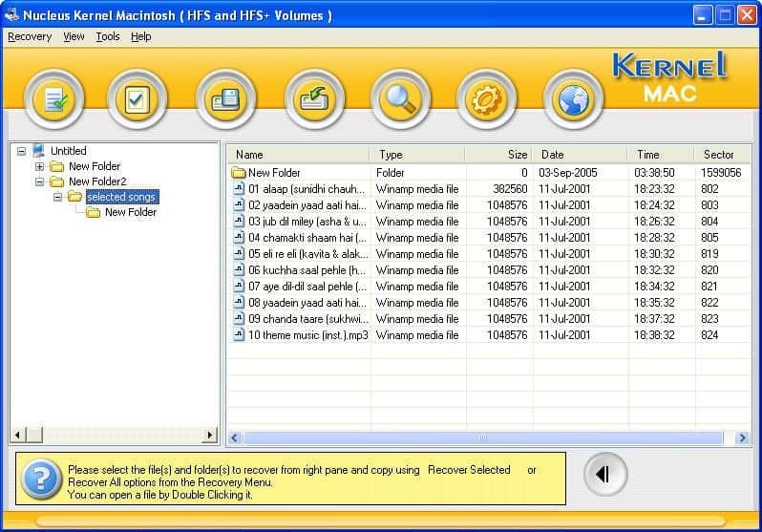Open the magnifying glass search tool
The height and width of the screenshot is (532, 762).
pos(400,99)
